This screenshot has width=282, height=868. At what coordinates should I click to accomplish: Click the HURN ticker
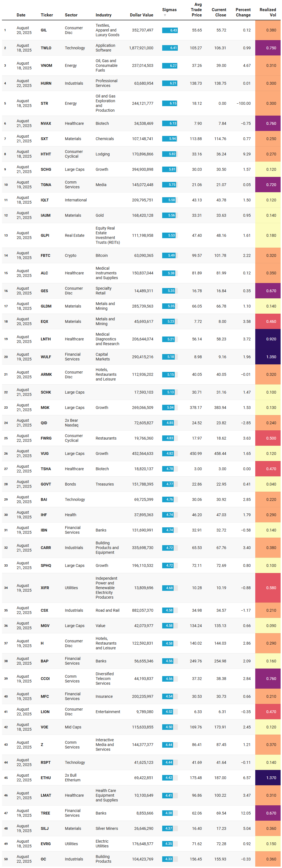[x=46, y=83]
